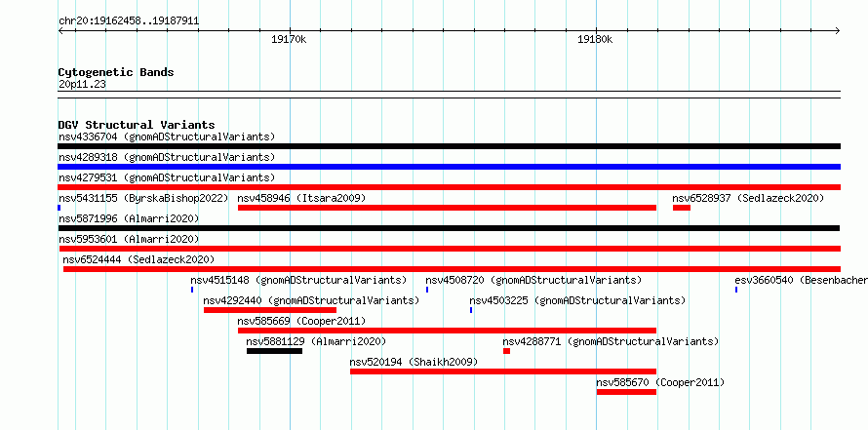Screen dimensions: 868x430
Task: Click the 20p11.23 band label
Action: point(82,85)
